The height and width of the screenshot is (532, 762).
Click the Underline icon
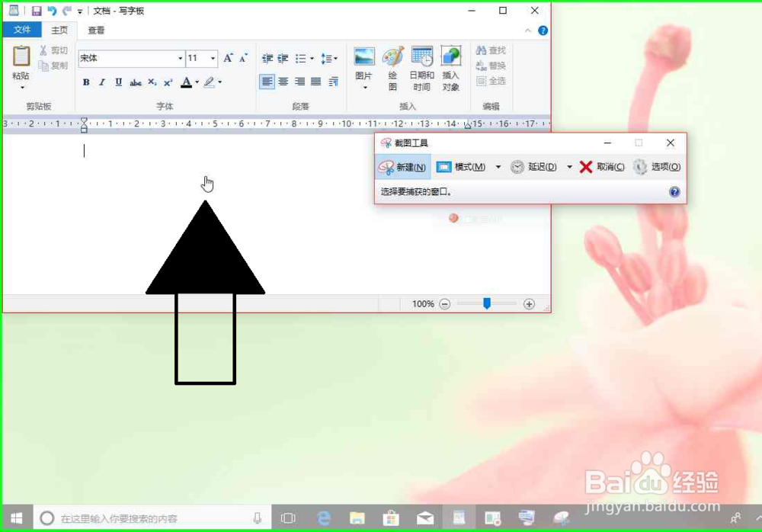tap(118, 82)
